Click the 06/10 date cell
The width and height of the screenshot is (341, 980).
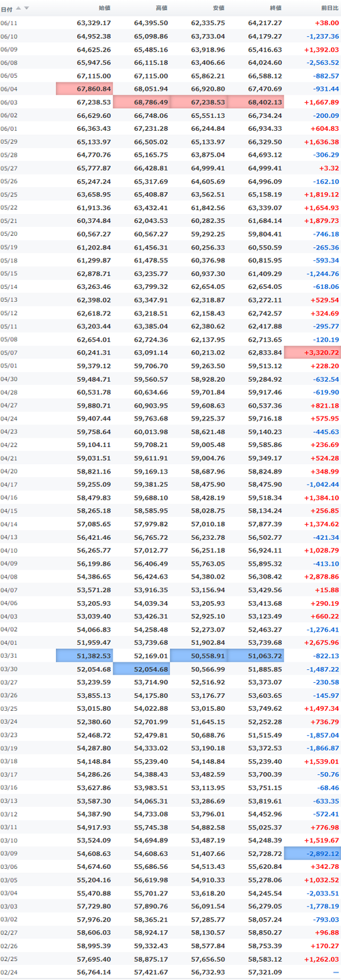coord(9,36)
